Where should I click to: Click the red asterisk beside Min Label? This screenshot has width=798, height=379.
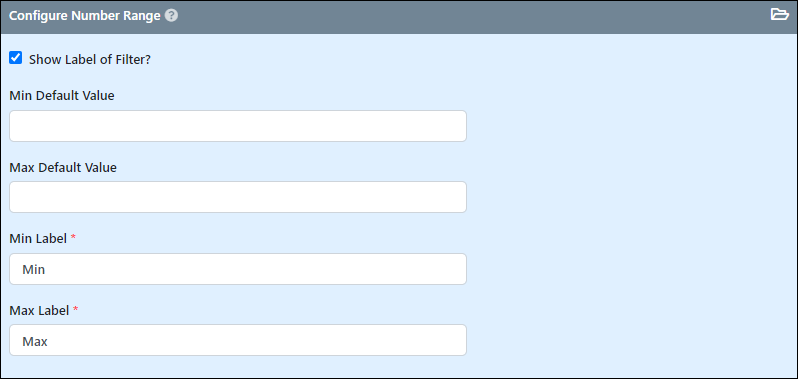(x=73, y=238)
